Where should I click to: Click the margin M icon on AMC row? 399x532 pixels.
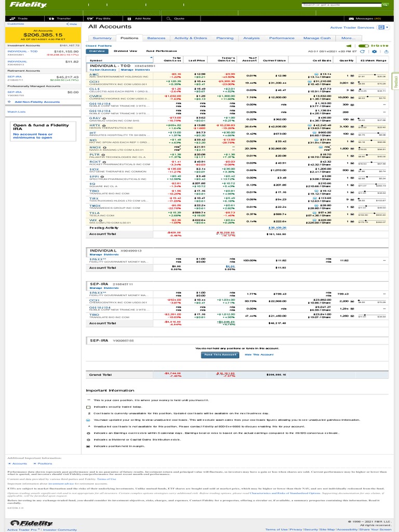click(352, 76)
